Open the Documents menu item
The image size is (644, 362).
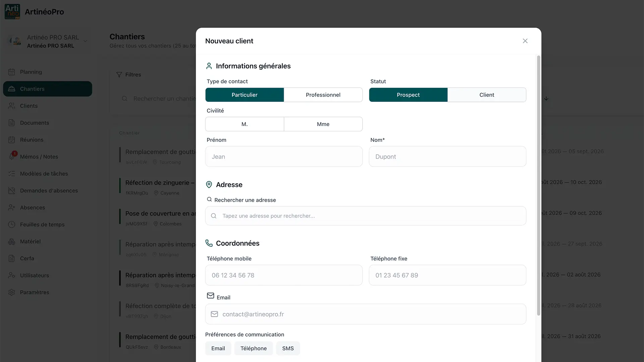(x=48, y=123)
